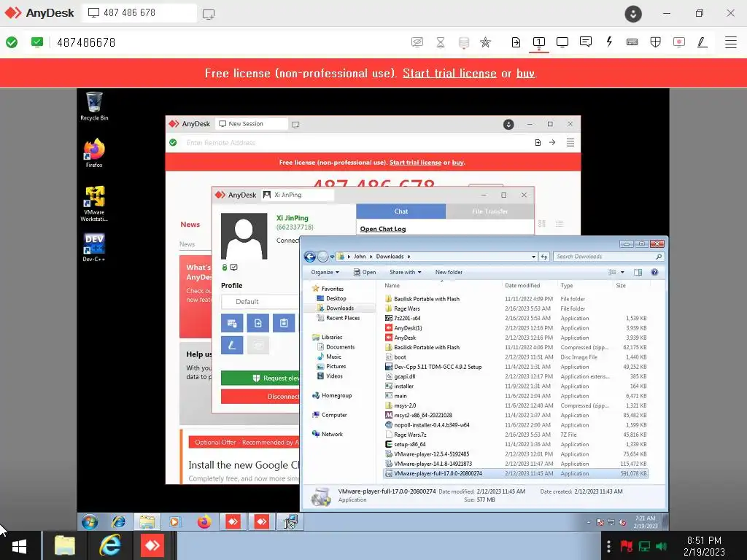Screen dimensions: 747x560
Task: Switch to the Chat tab
Action: coord(400,211)
